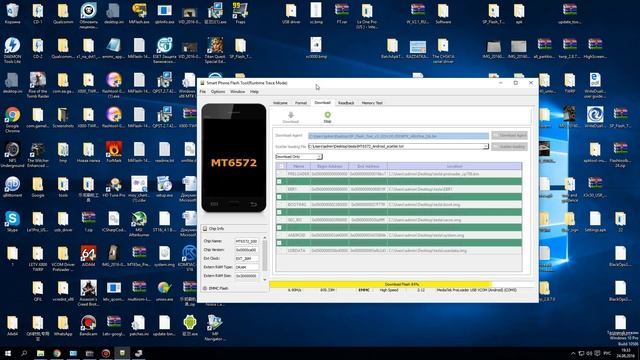Click the Location column header
This screenshot has height=360, width=640.
pos(454,167)
